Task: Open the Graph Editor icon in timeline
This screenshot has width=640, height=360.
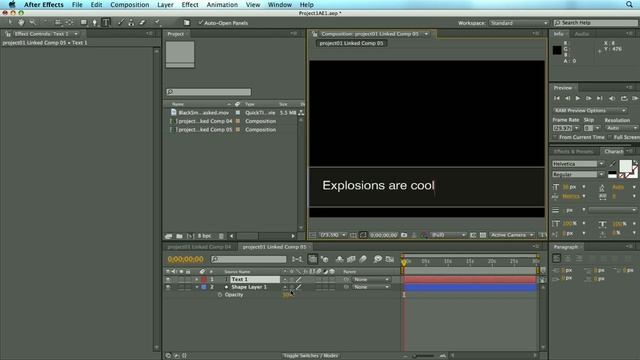Action: [x=390, y=259]
